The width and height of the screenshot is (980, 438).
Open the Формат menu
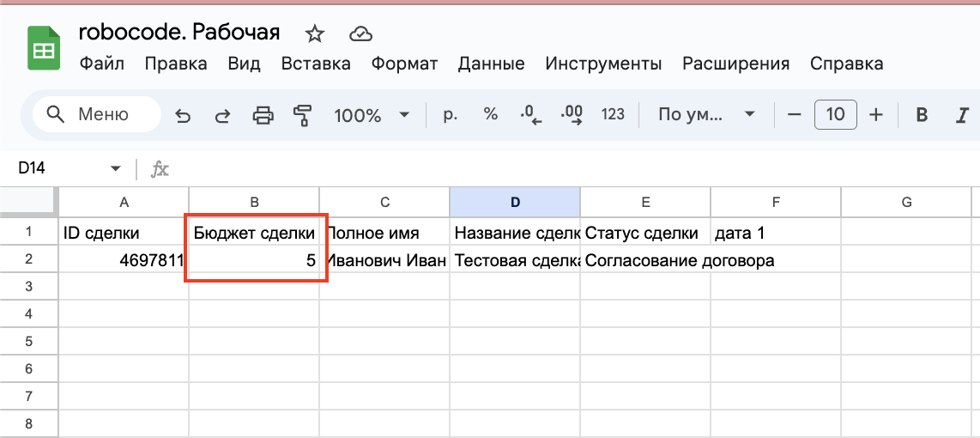tap(404, 64)
